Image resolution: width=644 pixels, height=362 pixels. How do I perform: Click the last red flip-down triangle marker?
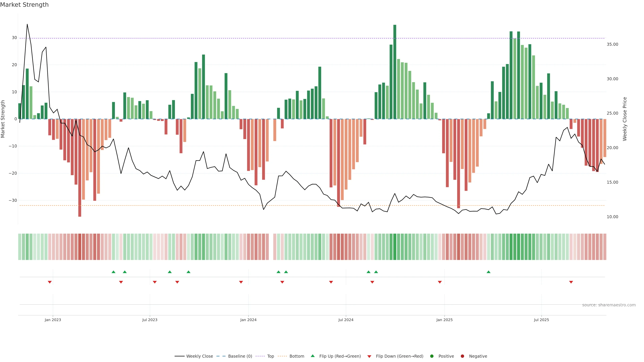(x=571, y=282)
